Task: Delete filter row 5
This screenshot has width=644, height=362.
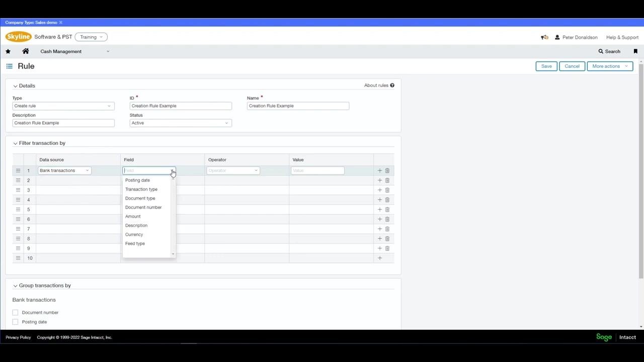Action: (x=387, y=210)
